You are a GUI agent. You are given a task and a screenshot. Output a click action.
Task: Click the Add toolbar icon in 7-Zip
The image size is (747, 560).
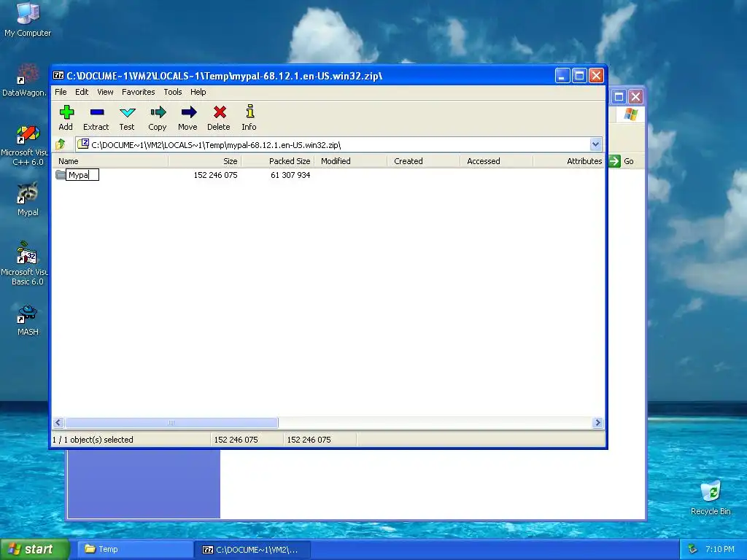(66, 117)
